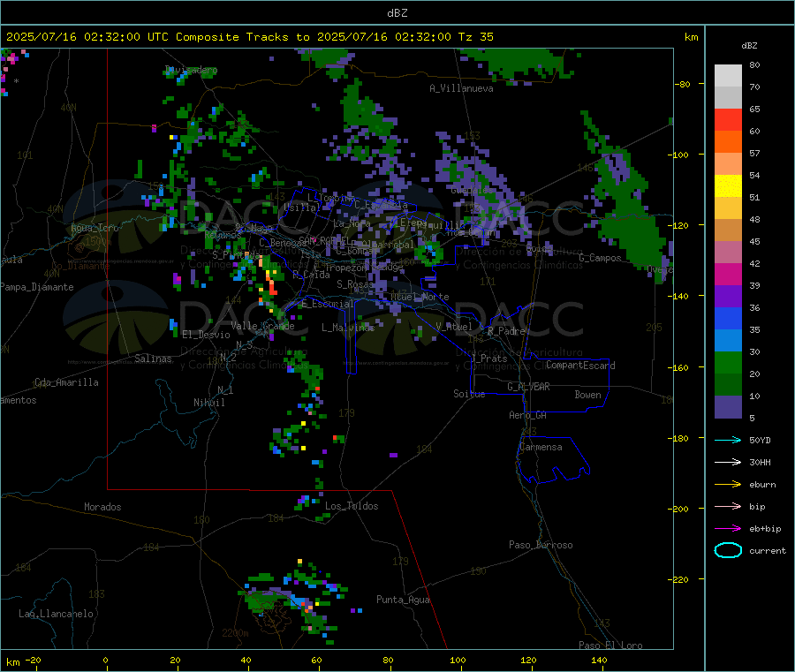Click the 'A_Villanueva' map label

pos(461,88)
